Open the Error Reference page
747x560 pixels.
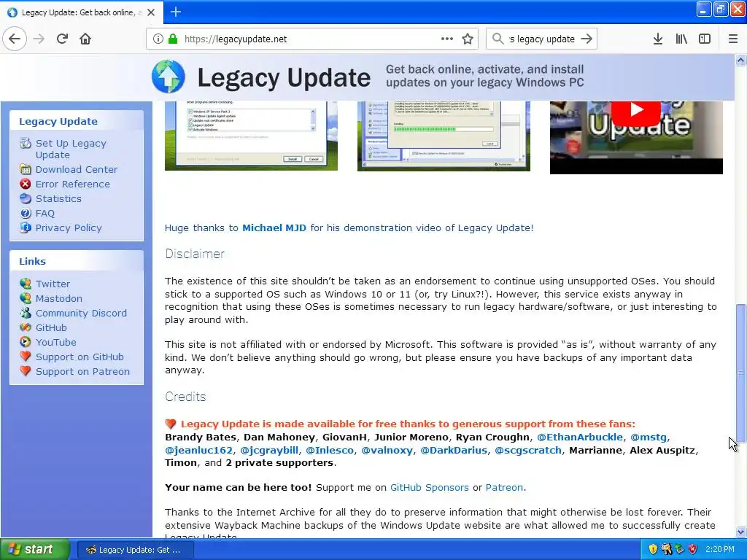pyautogui.click(x=72, y=184)
